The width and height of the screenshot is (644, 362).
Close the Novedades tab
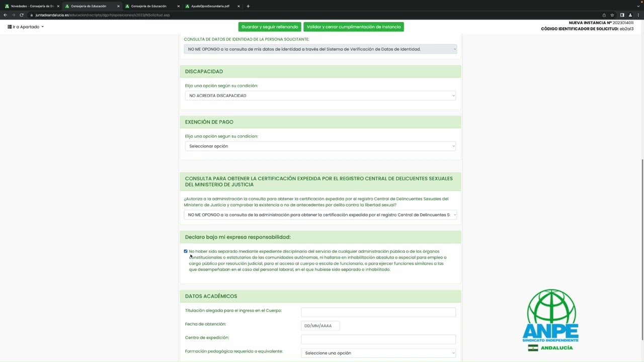58,6
